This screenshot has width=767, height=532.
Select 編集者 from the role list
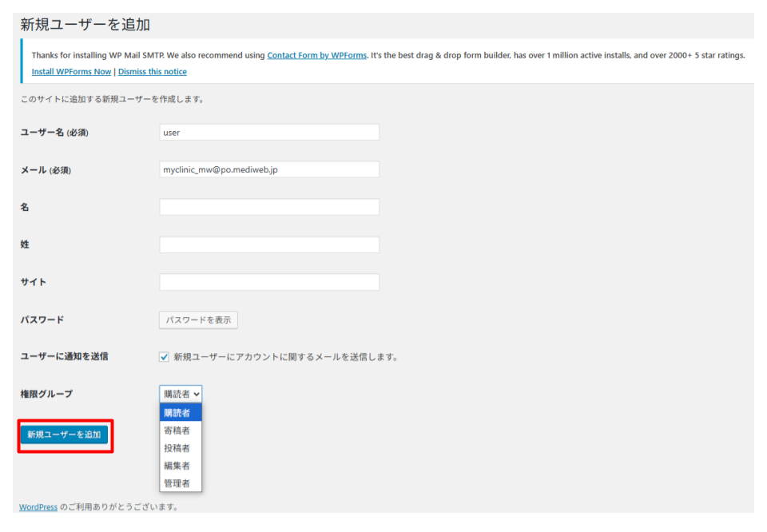181,466
